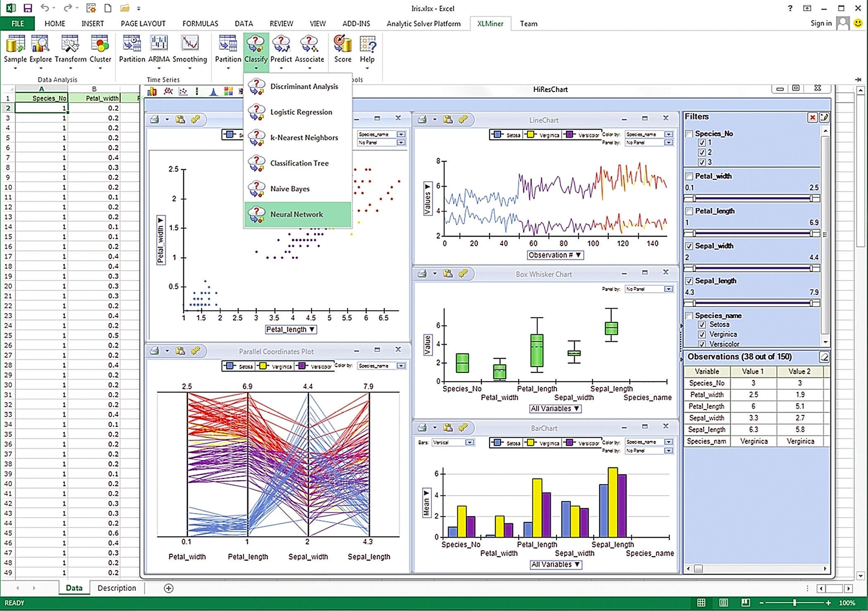The height and width of the screenshot is (611, 868).
Task: Click the Sign in link
Action: pos(821,23)
